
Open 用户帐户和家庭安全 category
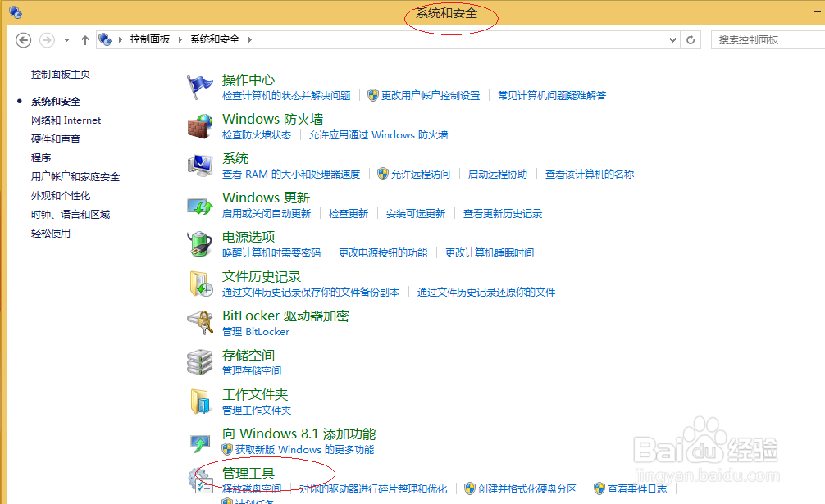tap(75, 176)
